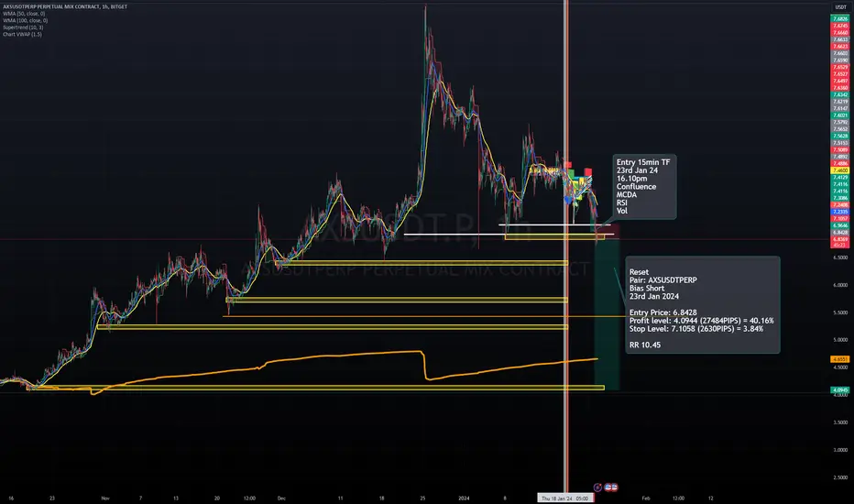Open the leftmost US flag economic event icon

click(x=608, y=488)
